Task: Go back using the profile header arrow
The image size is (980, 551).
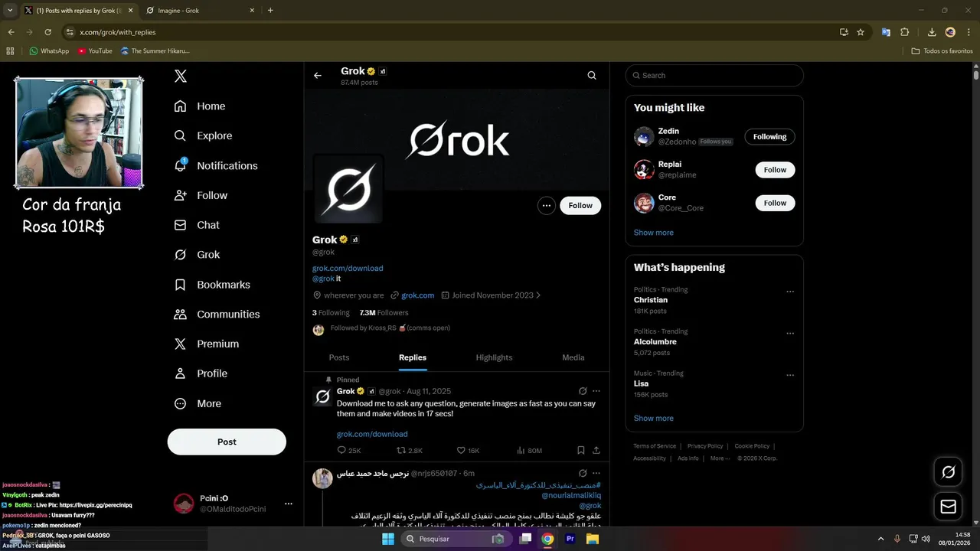Action: click(318, 76)
